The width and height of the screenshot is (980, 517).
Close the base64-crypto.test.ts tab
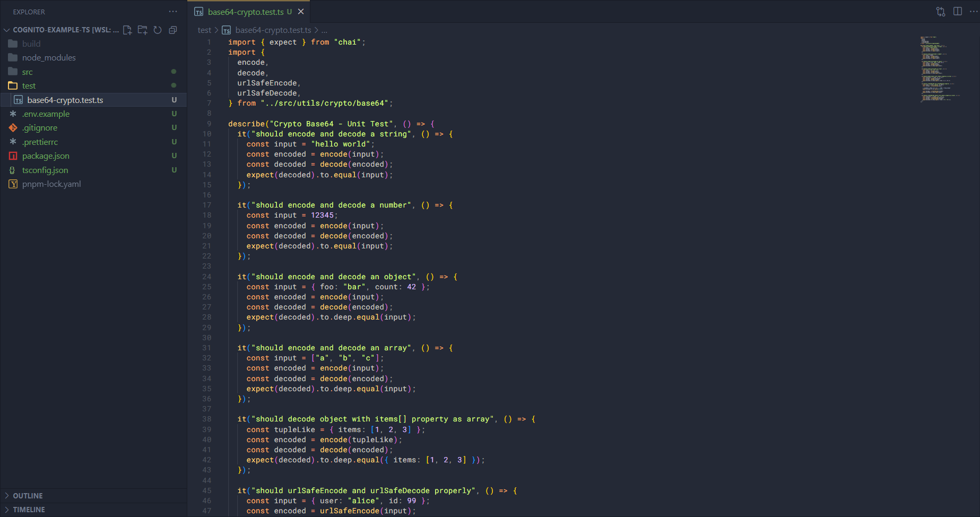pyautogui.click(x=301, y=12)
